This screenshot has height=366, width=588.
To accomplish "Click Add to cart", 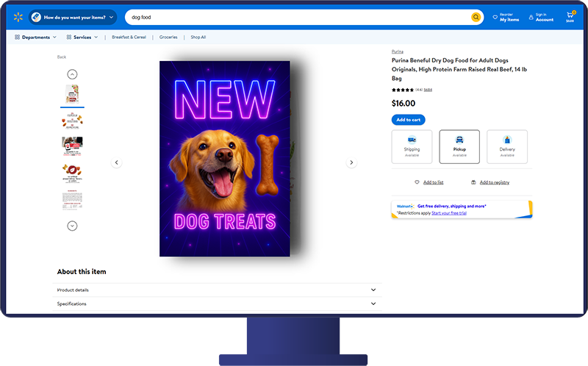I will (409, 120).
